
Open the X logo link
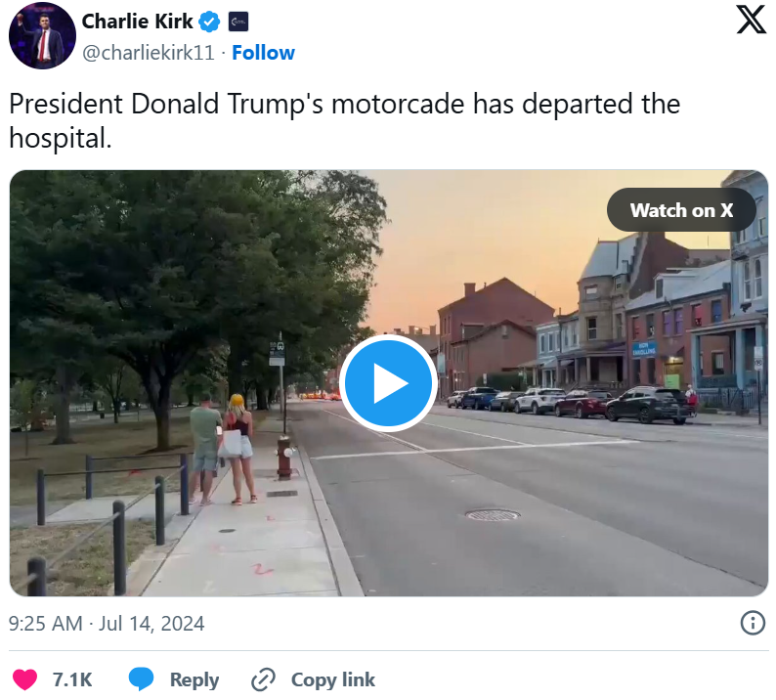click(x=751, y=20)
